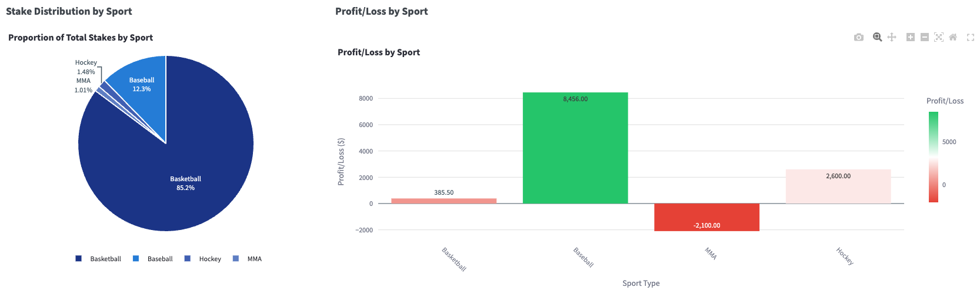
Task: Expand the bar chart to fullscreen
Action: point(971,37)
